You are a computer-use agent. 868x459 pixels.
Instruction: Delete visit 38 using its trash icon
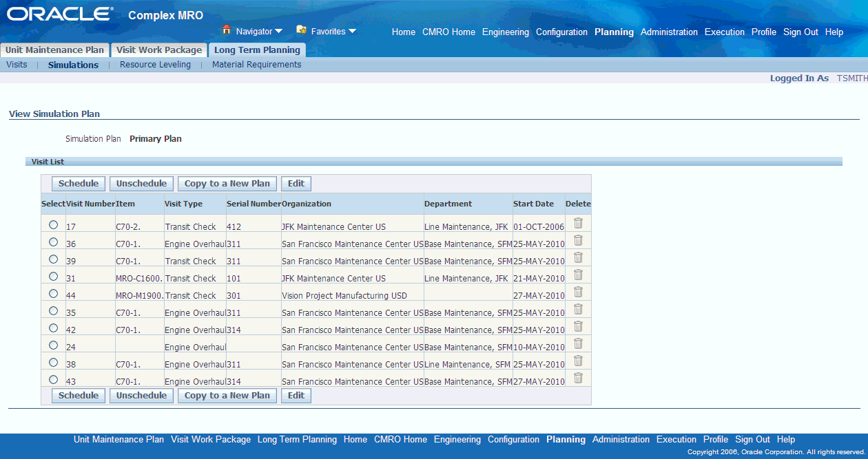(x=578, y=361)
